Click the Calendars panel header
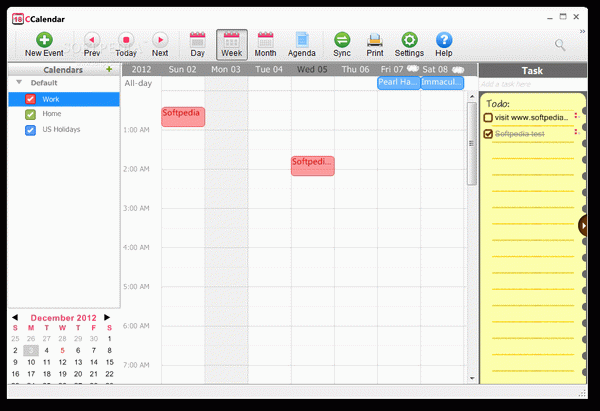The width and height of the screenshot is (600, 411). click(64, 70)
